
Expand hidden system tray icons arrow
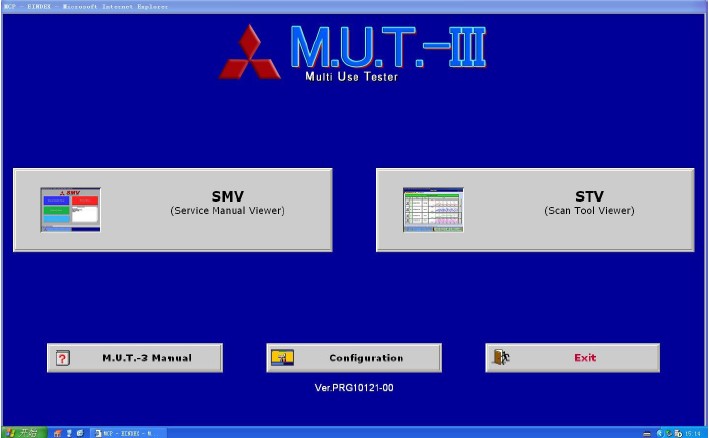click(x=660, y=433)
